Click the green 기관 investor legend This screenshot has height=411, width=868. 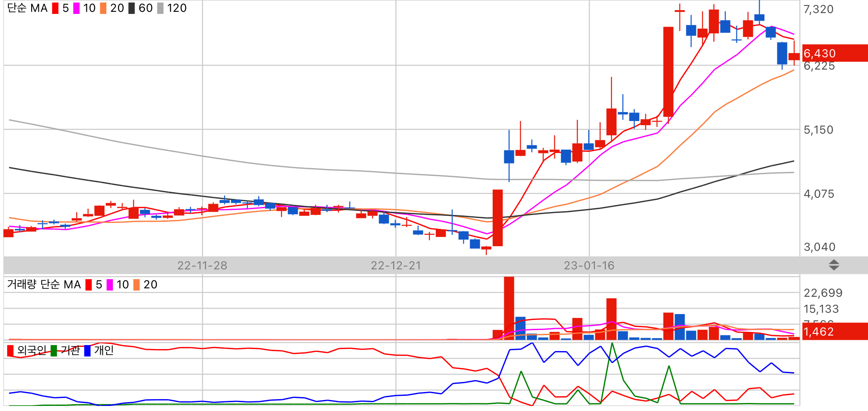tap(65, 351)
